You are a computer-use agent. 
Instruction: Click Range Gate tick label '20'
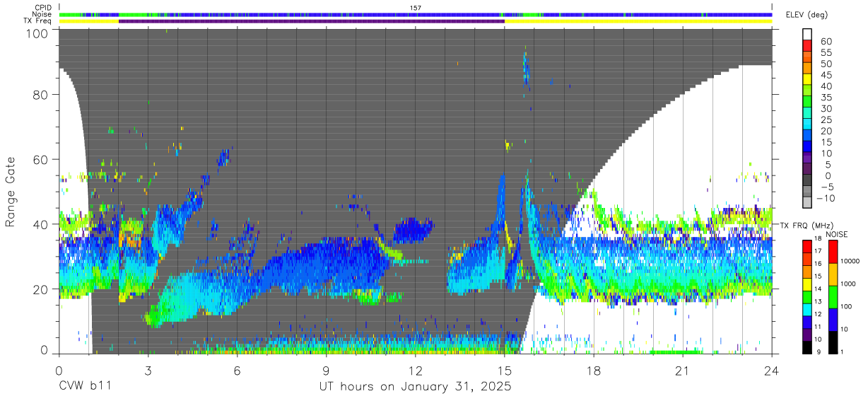pyautogui.click(x=41, y=289)
